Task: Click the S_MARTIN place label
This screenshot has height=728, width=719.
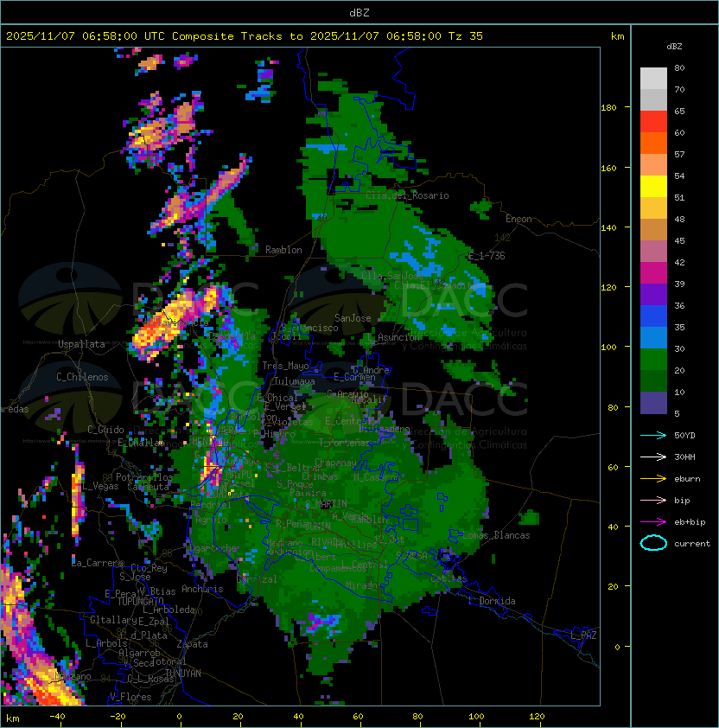Action: (x=327, y=503)
